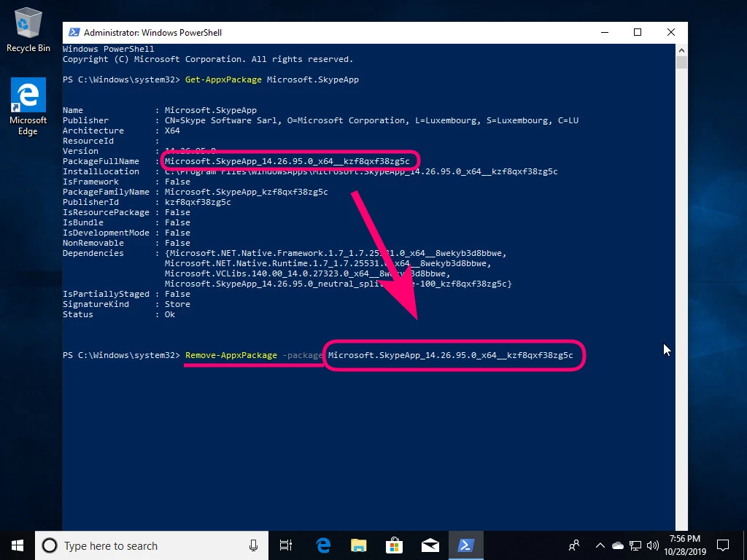Expand hidden icons in the system tray
This screenshot has width=747, height=560.
click(x=600, y=545)
